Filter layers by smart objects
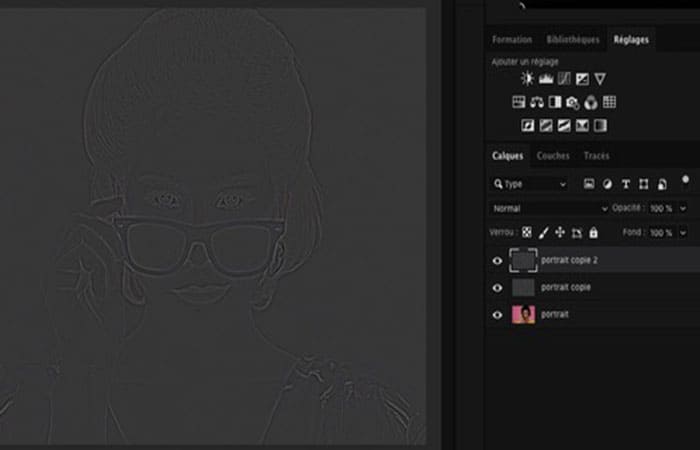The image size is (700, 450). (x=662, y=184)
